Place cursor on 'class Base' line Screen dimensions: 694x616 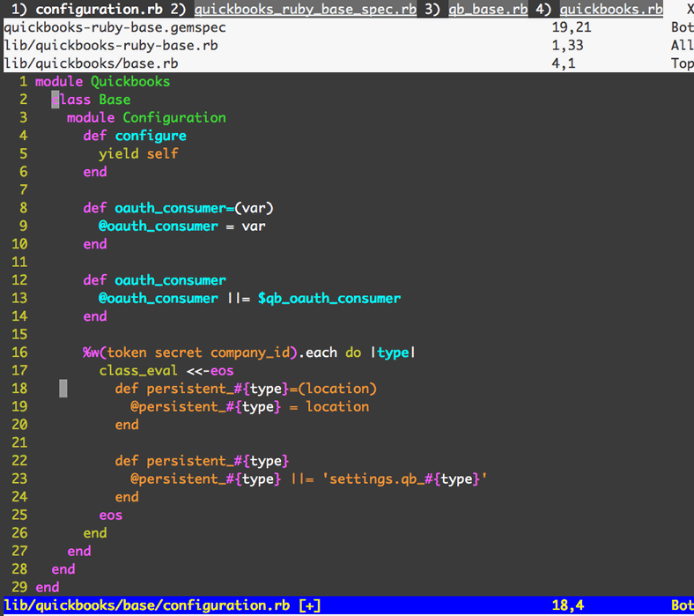(x=91, y=100)
